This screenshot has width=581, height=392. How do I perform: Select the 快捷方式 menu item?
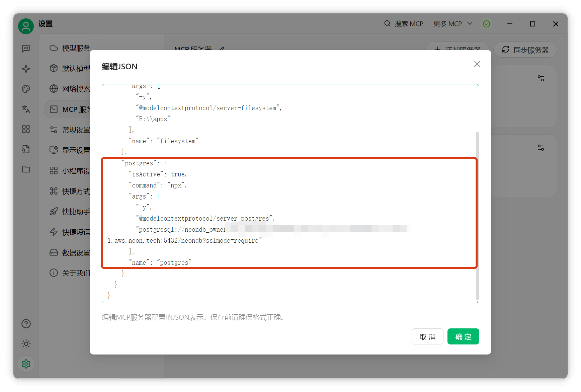click(x=70, y=191)
